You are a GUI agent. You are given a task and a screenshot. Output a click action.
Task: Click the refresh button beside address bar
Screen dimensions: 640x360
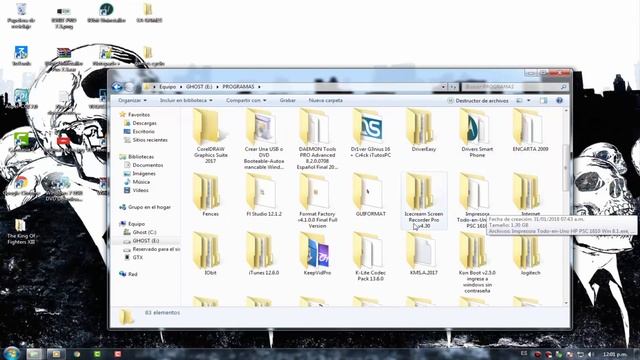[453, 87]
